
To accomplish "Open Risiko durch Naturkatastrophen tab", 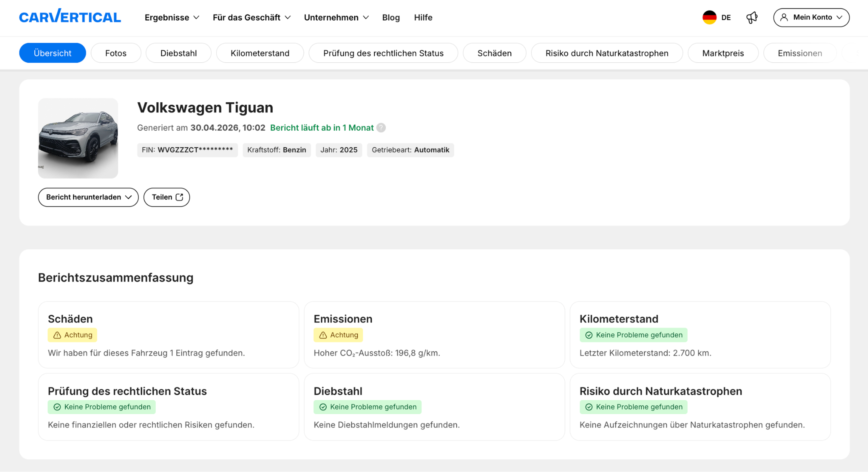I will [607, 53].
